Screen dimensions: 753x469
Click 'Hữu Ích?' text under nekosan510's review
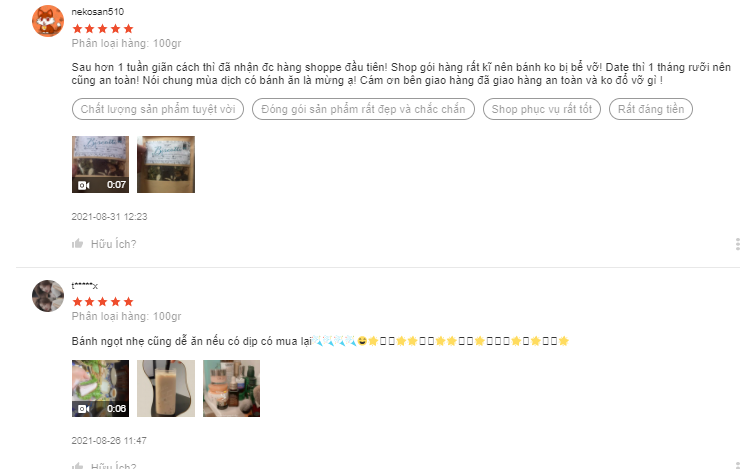coord(113,244)
